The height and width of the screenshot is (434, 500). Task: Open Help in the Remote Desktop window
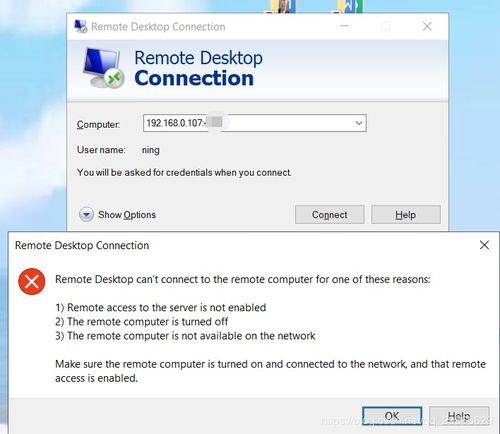coord(406,214)
